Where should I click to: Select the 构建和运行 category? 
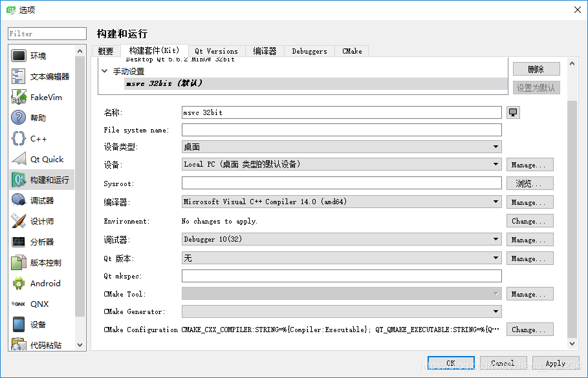(41, 180)
